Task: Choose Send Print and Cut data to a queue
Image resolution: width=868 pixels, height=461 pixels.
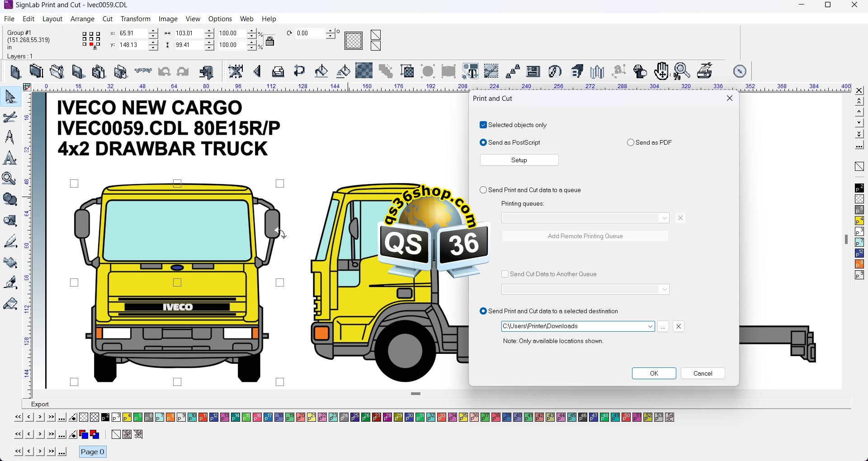Action: coord(483,190)
